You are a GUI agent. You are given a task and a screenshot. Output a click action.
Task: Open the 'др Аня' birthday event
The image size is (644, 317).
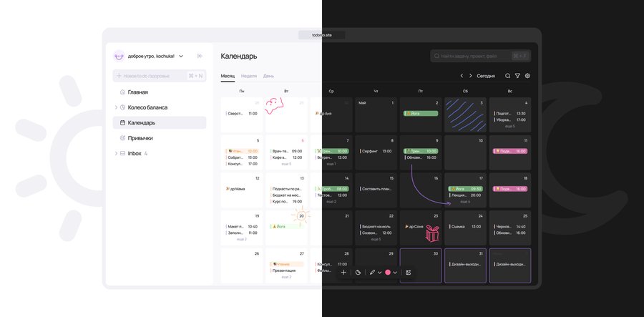(323, 113)
